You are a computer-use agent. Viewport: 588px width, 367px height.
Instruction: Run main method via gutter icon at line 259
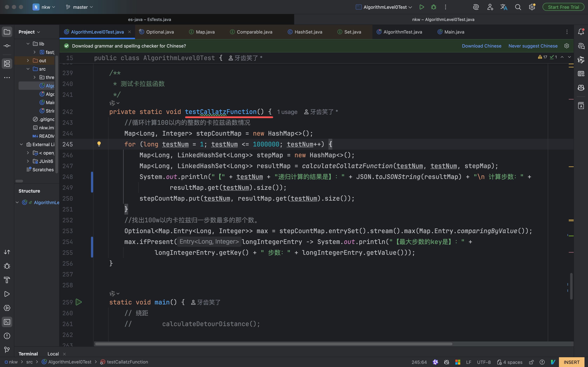(79, 302)
